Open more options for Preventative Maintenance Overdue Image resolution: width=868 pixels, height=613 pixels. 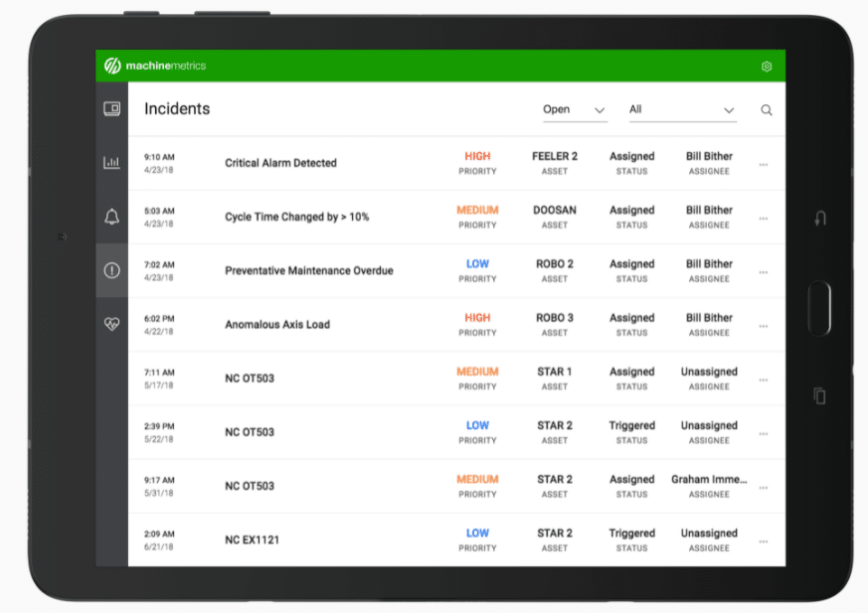pyautogui.click(x=764, y=272)
